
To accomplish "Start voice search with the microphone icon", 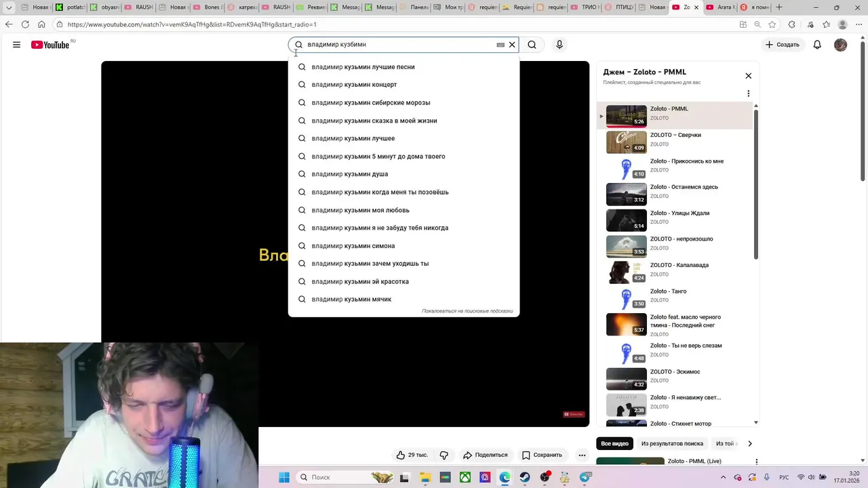I will [x=559, y=45].
